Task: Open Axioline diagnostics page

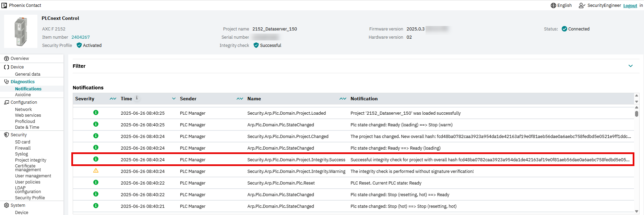Action: coord(23,95)
